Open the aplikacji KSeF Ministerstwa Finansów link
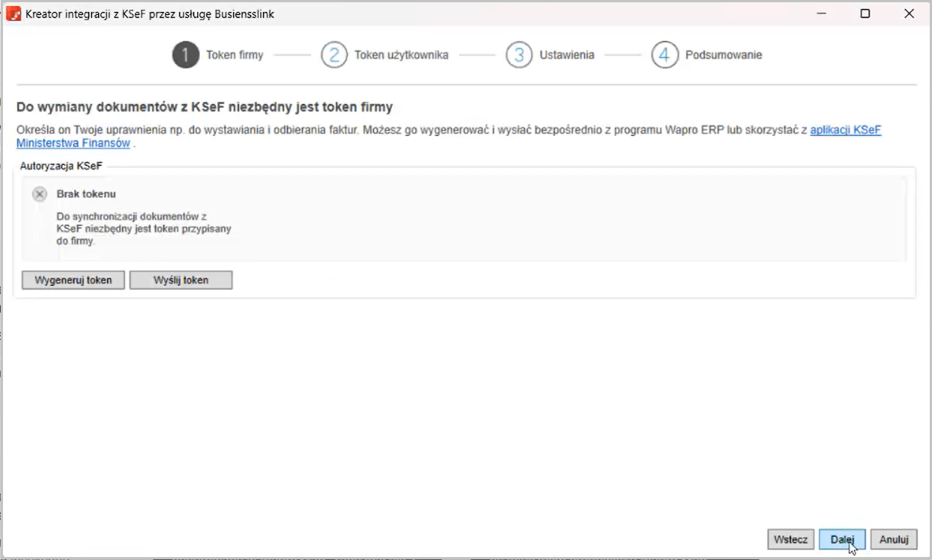Screen dimensions: 932x560 click(845, 130)
